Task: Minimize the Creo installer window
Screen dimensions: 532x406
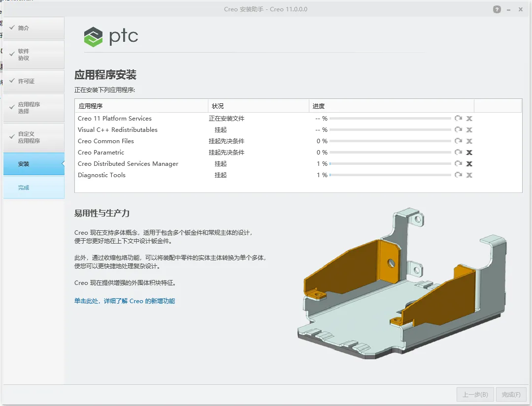Action: [508, 10]
